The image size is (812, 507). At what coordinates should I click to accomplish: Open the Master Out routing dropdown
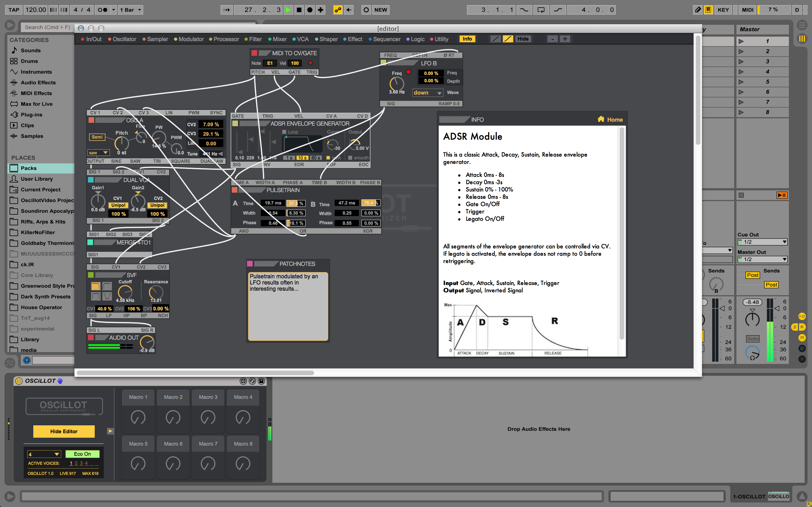pyautogui.click(x=762, y=259)
